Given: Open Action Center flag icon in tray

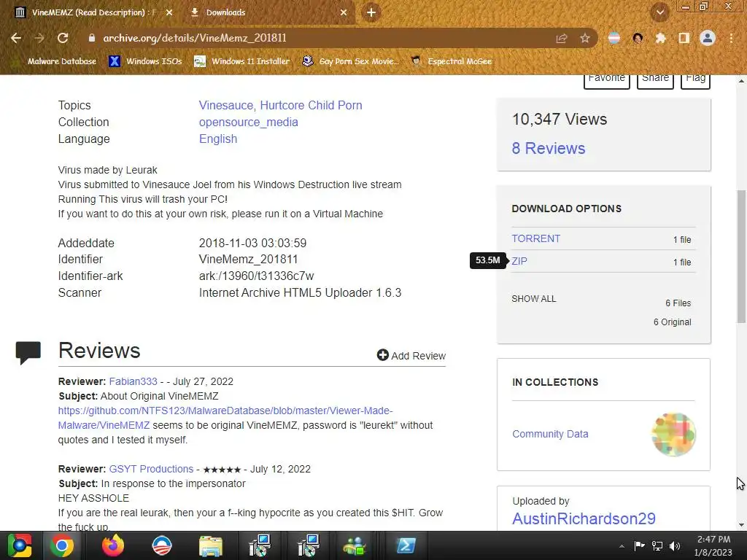Looking at the screenshot, I should point(639,545).
